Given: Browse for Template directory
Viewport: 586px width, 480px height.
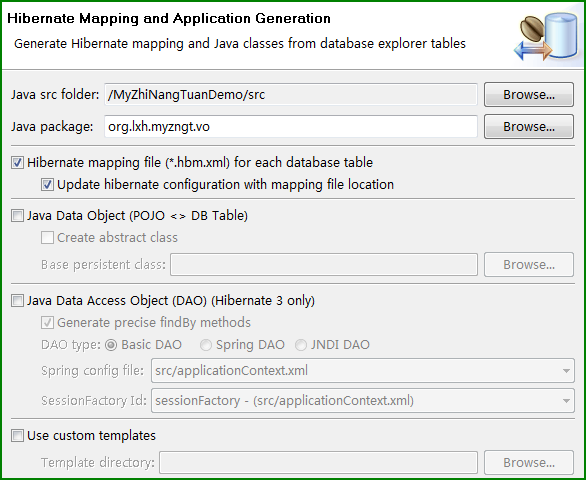Looking at the screenshot, I should 529,462.
